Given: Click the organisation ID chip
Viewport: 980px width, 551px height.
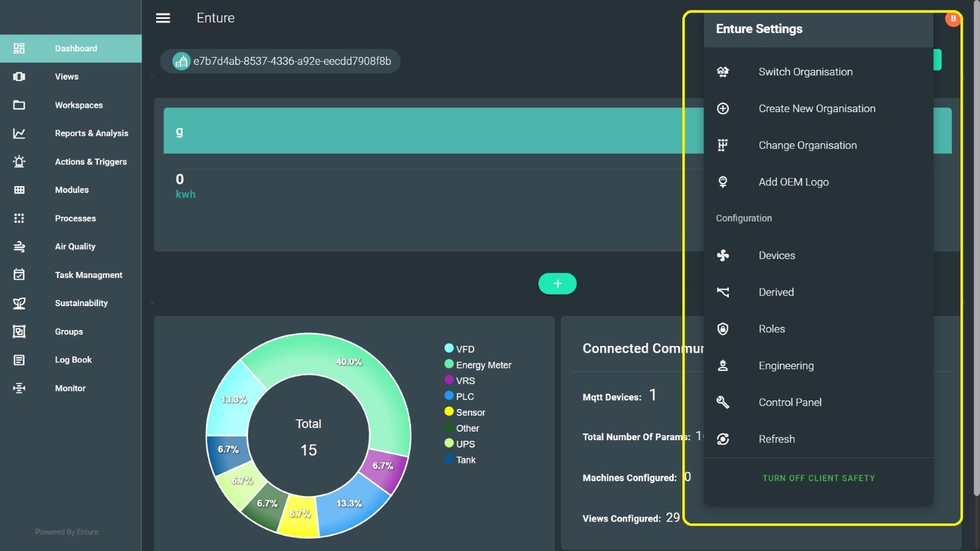Looking at the screenshot, I should coord(281,61).
